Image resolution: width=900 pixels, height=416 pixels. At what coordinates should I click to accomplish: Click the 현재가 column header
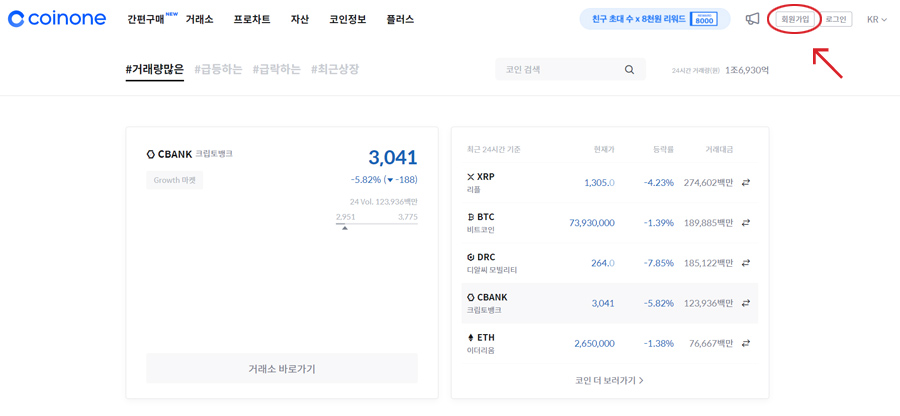coord(604,150)
